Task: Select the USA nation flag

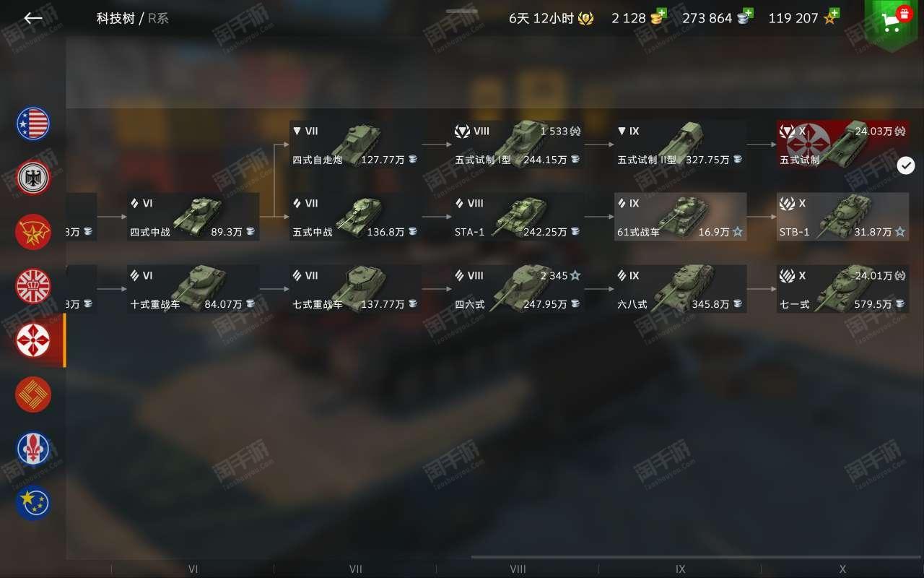Action: coord(33,124)
